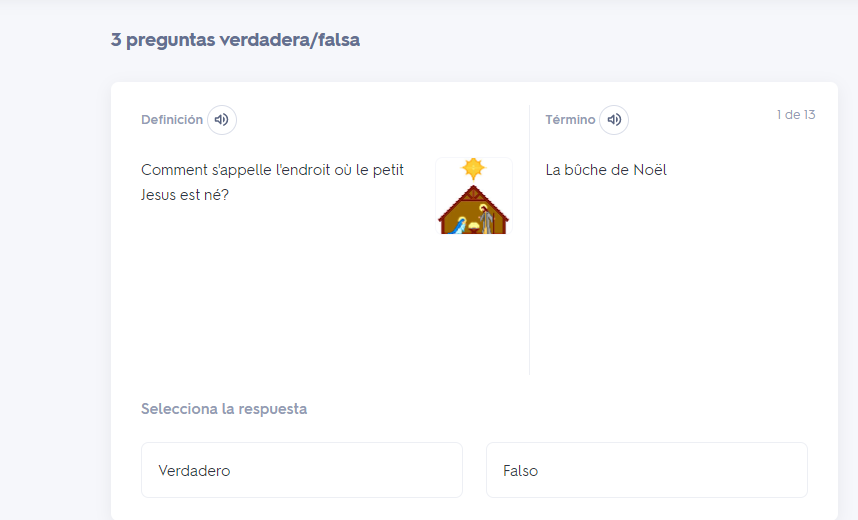Play audio for the Definición text
Image resolution: width=858 pixels, height=520 pixels.
222,120
